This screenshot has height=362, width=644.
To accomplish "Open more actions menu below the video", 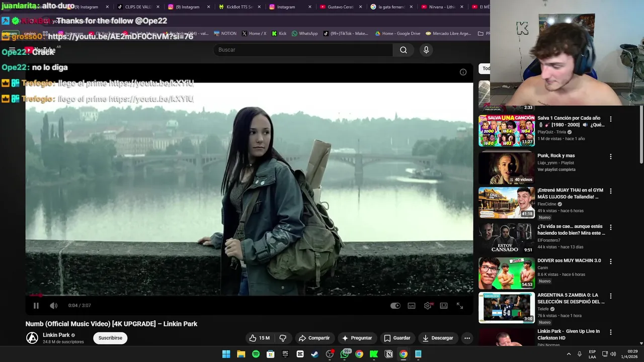I will (x=467, y=338).
